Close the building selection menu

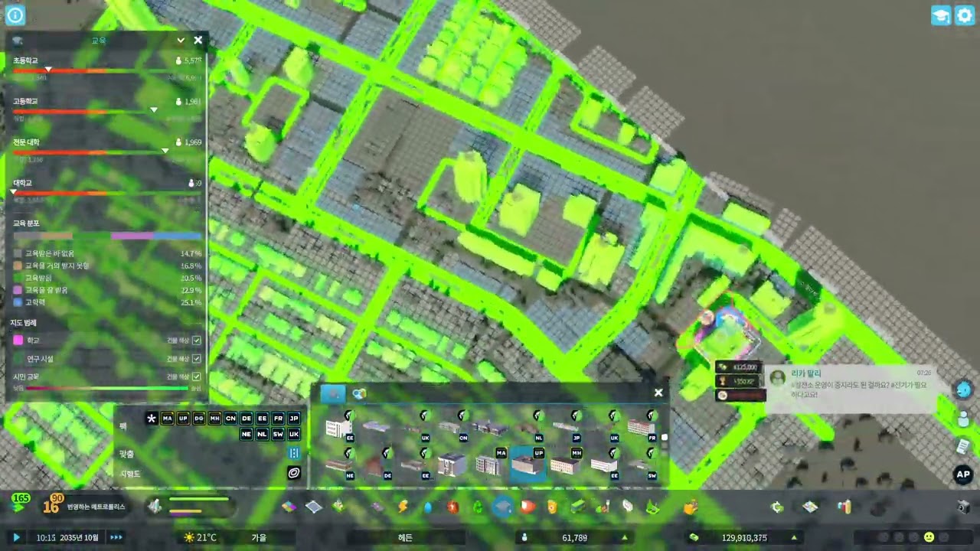658,393
